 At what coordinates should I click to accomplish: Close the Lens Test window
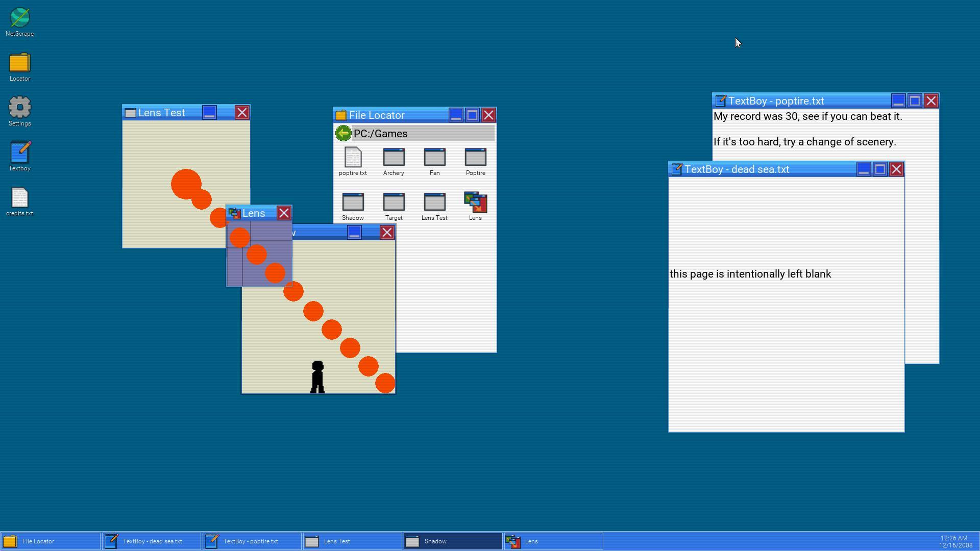242,113
